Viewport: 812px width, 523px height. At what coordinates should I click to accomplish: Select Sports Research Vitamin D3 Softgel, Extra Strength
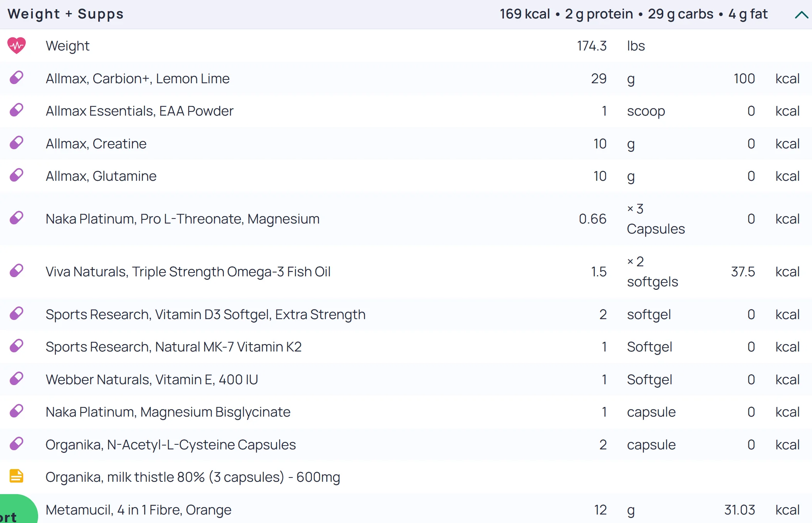tap(205, 314)
